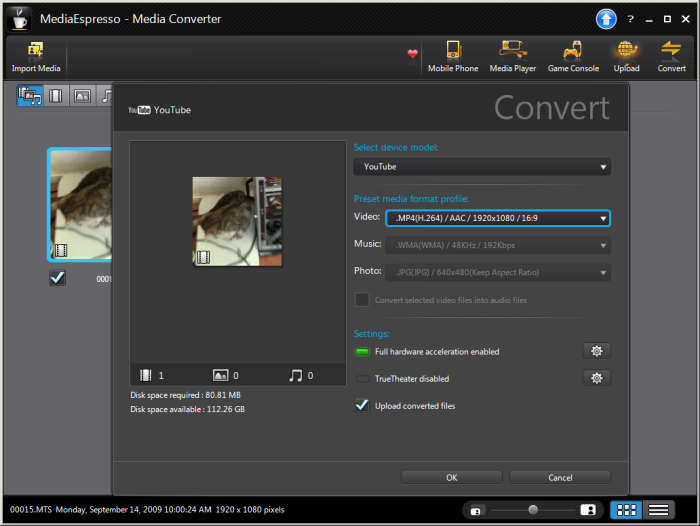
Task: Click the Convert toolbar icon
Action: click(x=671, y=50)
